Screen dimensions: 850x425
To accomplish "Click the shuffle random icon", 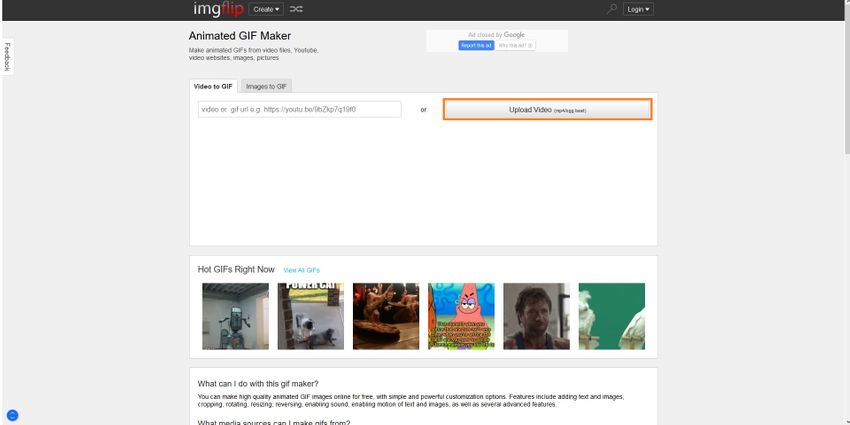I will pos(296,9).
